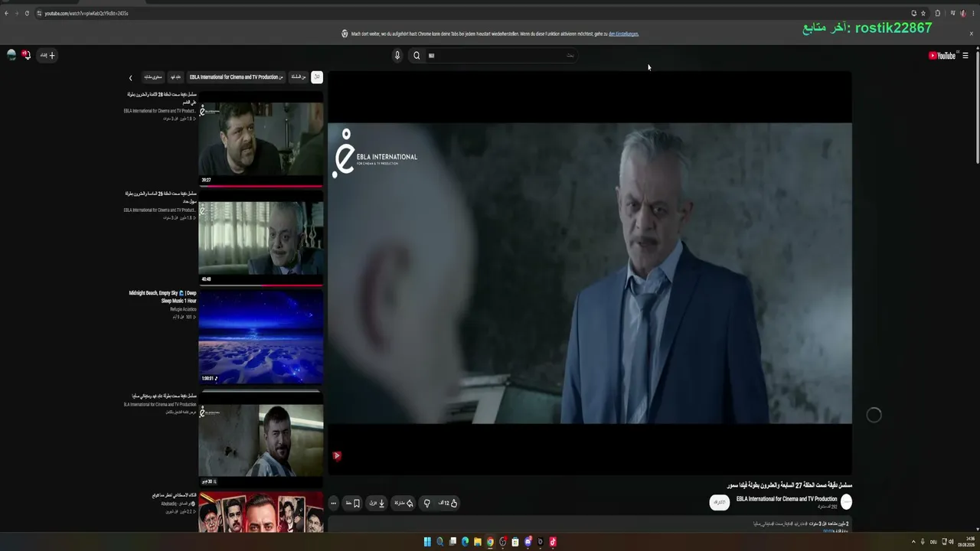
Task: Click the video title for episode 27
Action: (x=789, y=485)
